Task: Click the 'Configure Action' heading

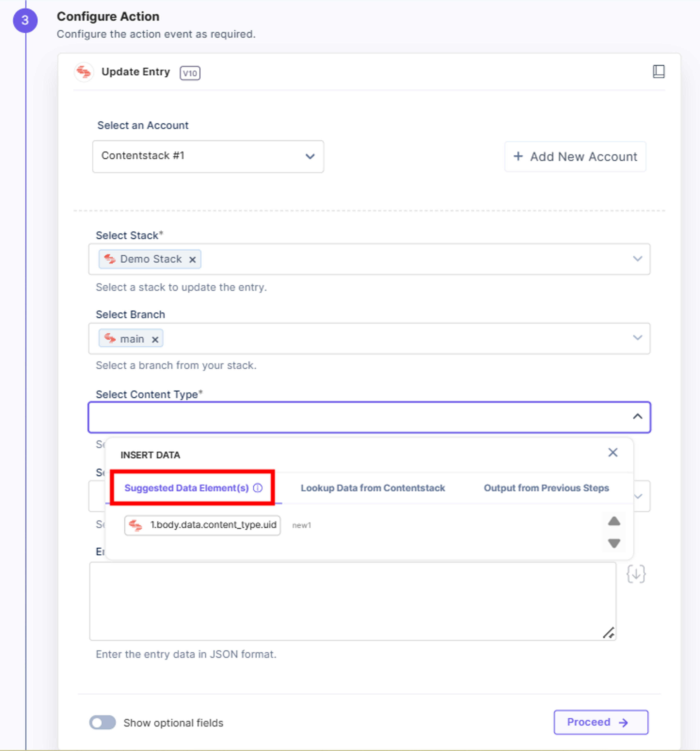Action: 108,17
